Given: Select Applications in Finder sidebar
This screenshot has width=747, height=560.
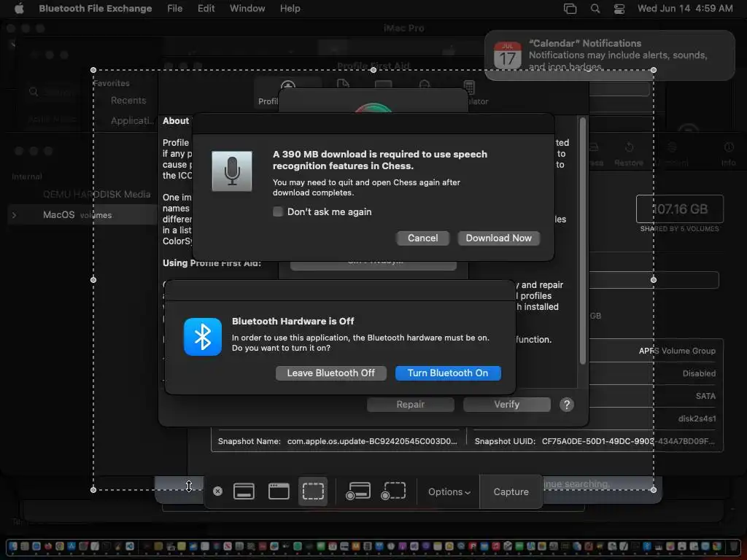Looking at the screenshot, I should (132, 121).
